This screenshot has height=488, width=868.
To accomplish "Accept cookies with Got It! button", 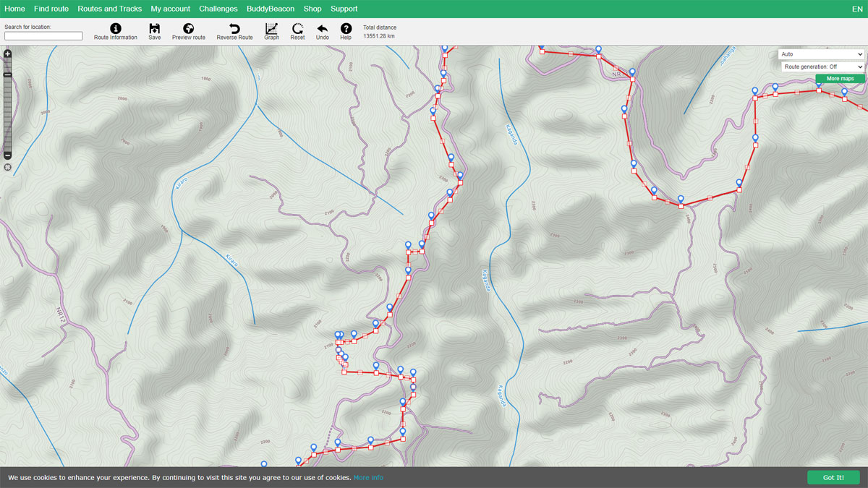I will (833, 477).
